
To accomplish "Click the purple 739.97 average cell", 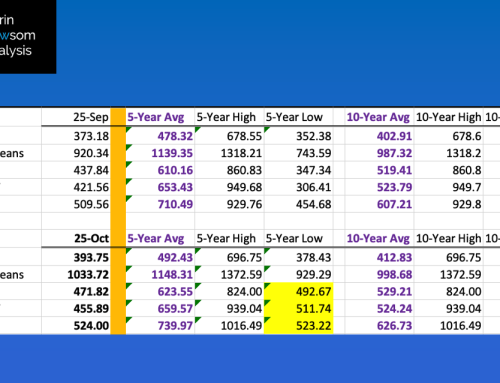I will pos(160,325).
